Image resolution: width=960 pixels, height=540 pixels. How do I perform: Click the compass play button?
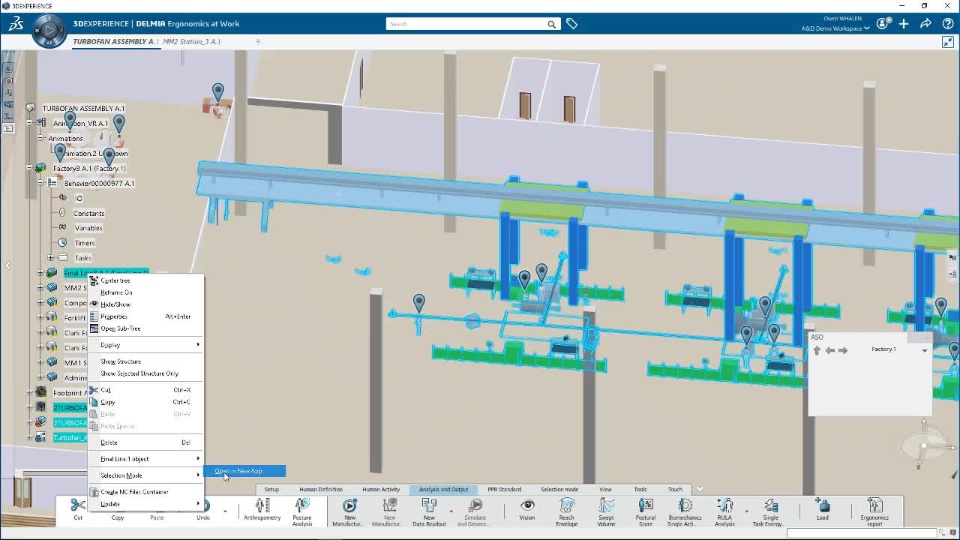coord(50,29)
